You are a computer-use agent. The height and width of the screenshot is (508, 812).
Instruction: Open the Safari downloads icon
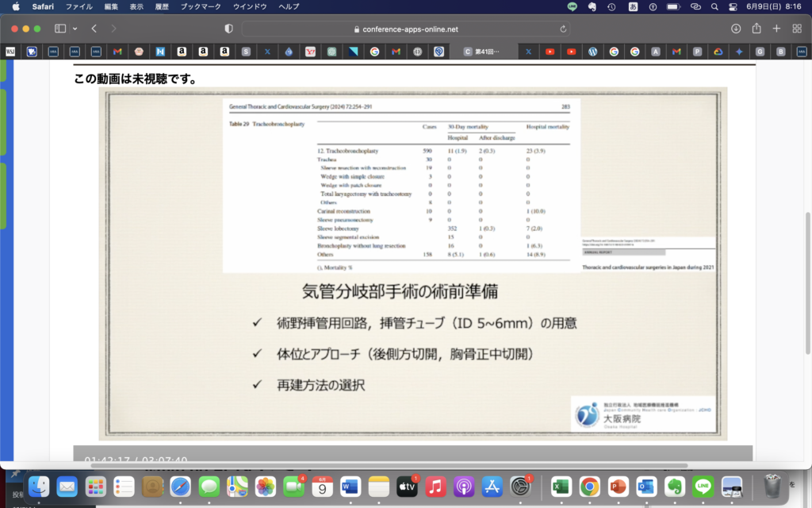click(736, 29)
